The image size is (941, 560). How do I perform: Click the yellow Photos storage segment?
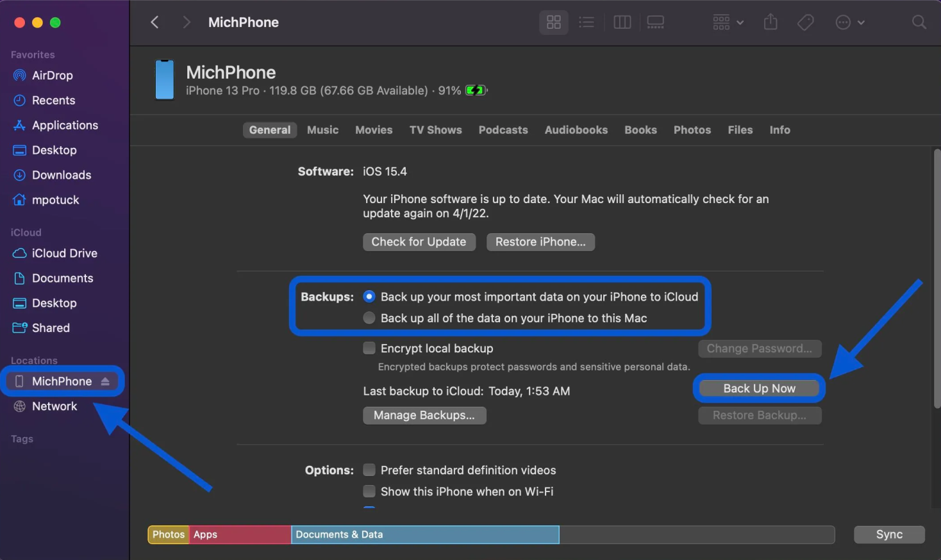pos(168,534)
